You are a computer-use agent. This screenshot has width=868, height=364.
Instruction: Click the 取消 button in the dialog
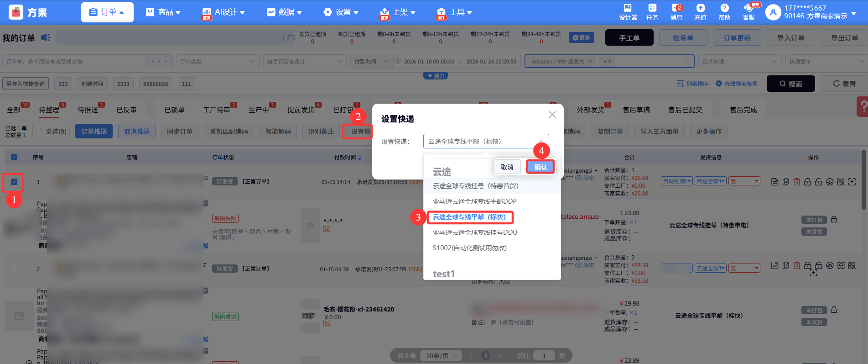507,167
